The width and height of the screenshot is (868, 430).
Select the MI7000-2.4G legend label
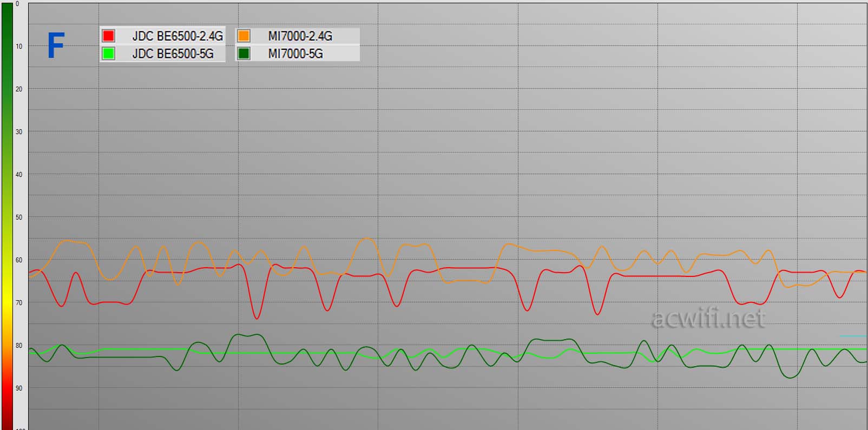[x=300, y=36]
